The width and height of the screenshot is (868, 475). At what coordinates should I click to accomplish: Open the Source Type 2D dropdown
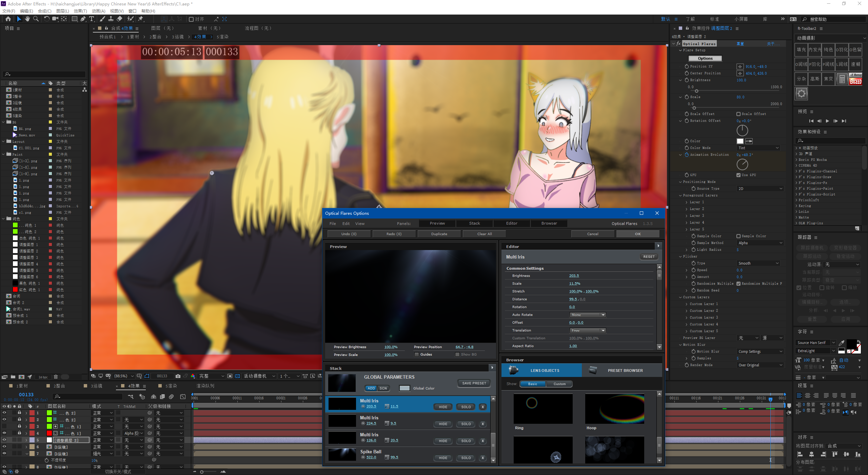click(x=761, y=189)
